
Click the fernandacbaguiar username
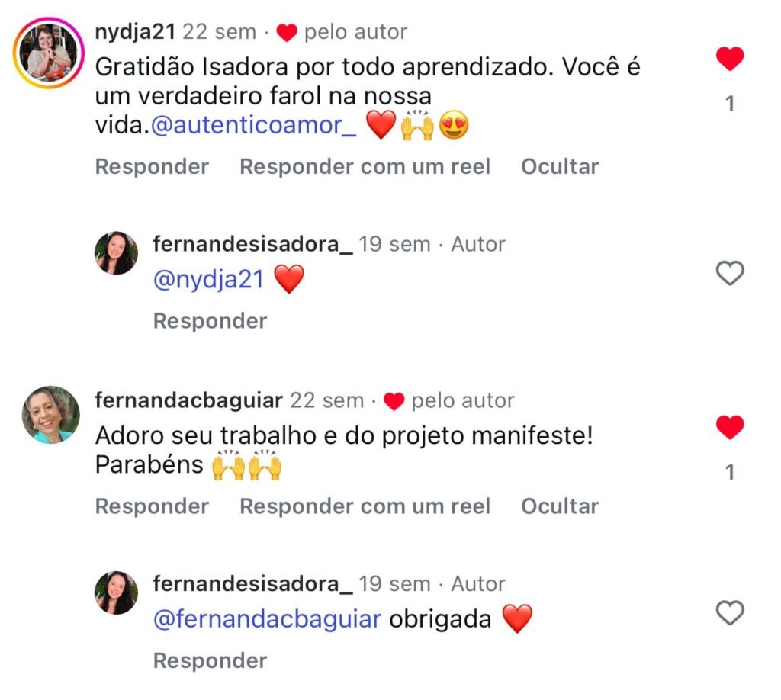[188, 400]
